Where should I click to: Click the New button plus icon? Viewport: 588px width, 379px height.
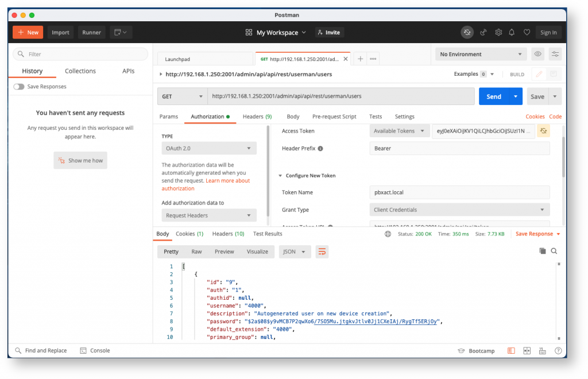coord(21,32)
